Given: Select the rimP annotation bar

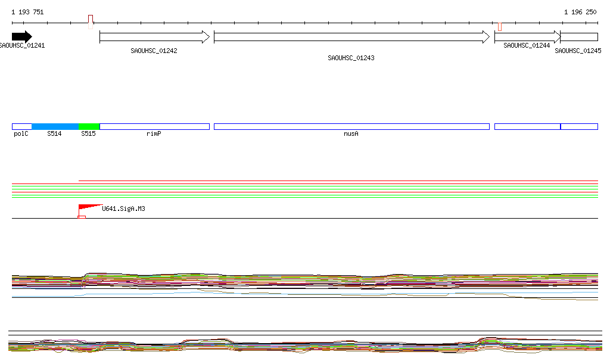Looking at the screenshot, I should pos(154,126).
